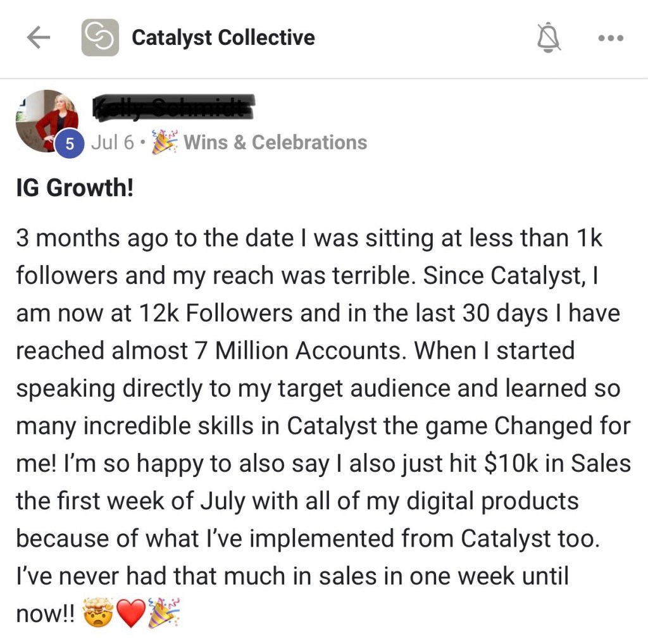
Task: Click the Jul 6 post date
Action: click(112, 142)
